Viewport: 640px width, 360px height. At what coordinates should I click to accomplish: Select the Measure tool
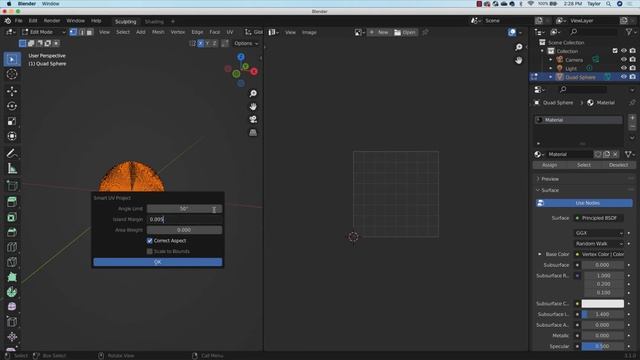click(x=12, y=169)
